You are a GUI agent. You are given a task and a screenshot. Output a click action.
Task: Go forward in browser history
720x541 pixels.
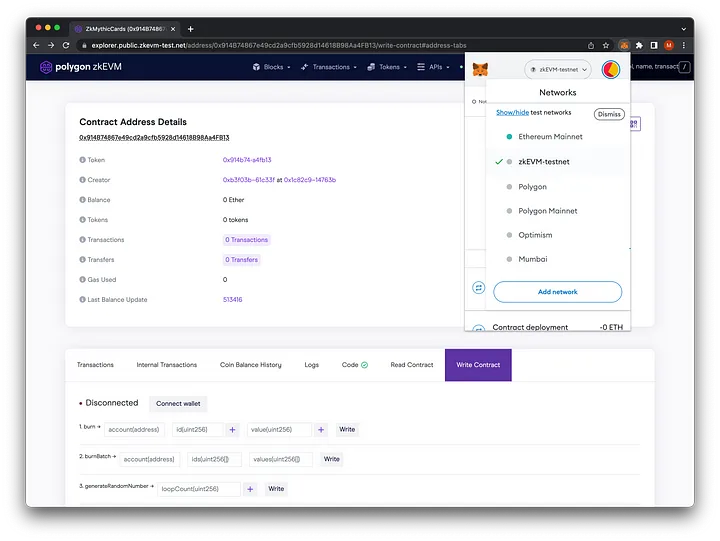(51, 45)
